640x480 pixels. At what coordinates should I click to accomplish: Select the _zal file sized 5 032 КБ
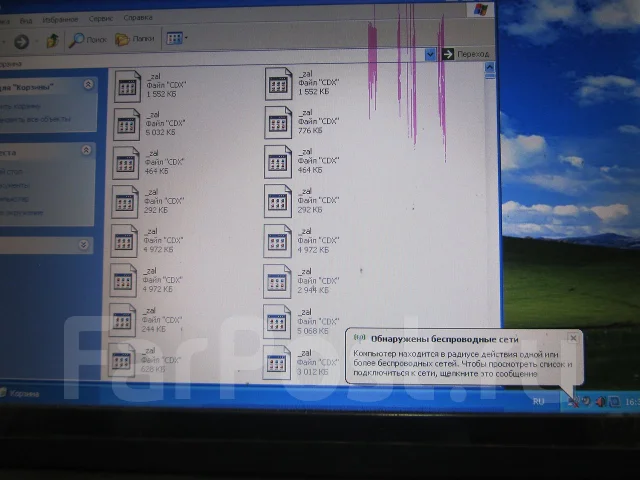149,124
